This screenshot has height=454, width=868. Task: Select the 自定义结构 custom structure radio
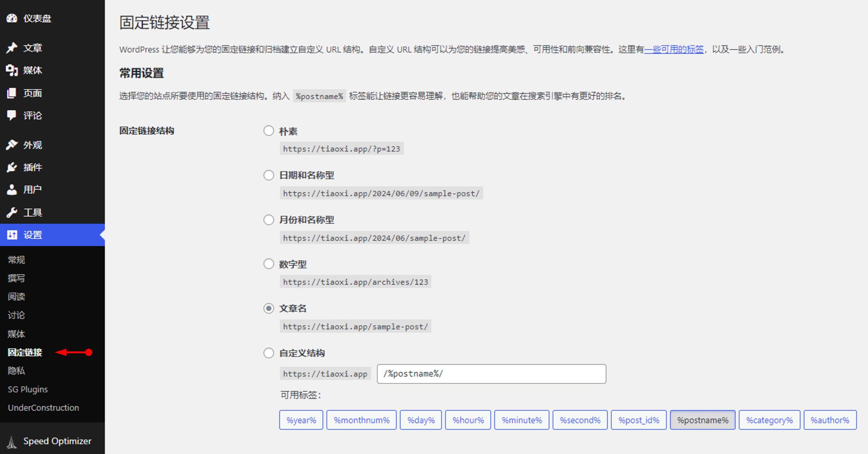click(269, 353)
